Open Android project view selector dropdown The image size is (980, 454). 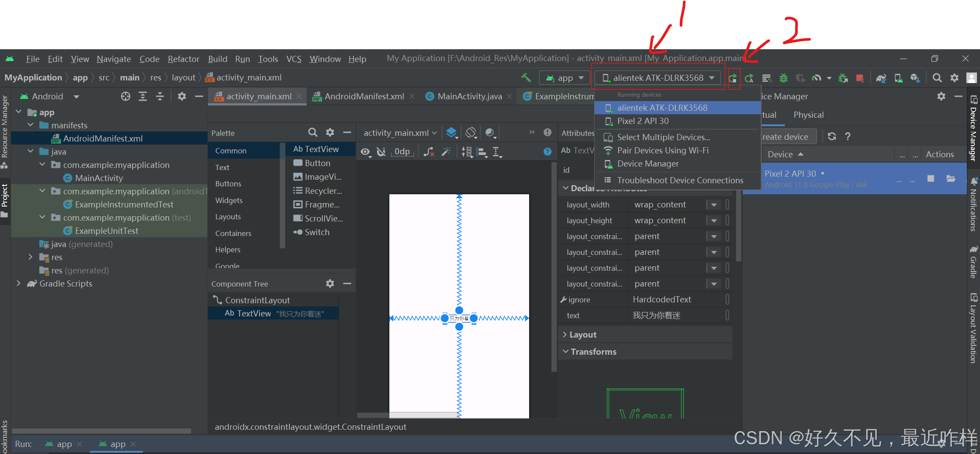pyautogui.click(x=50, y=96)
